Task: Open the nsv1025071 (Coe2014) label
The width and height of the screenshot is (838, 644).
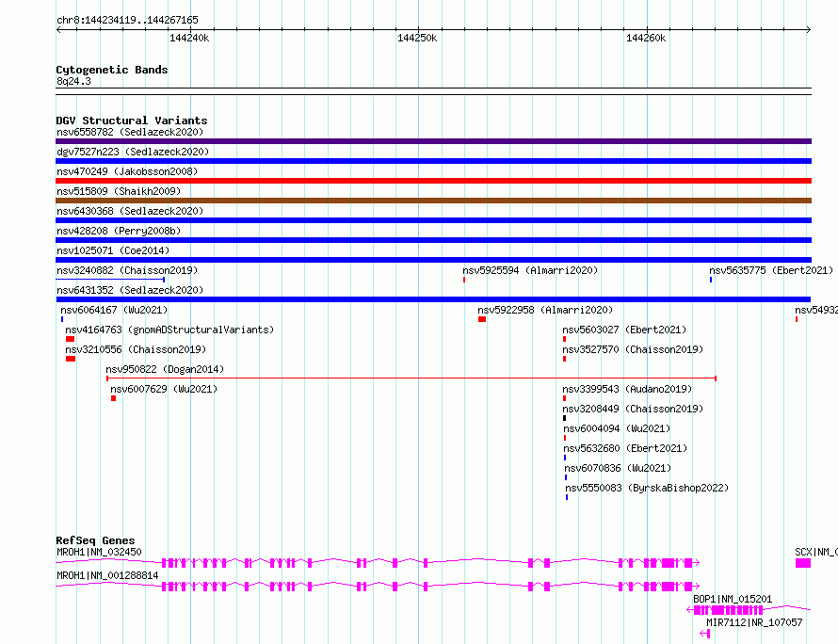Action: (x=113, y=250)
